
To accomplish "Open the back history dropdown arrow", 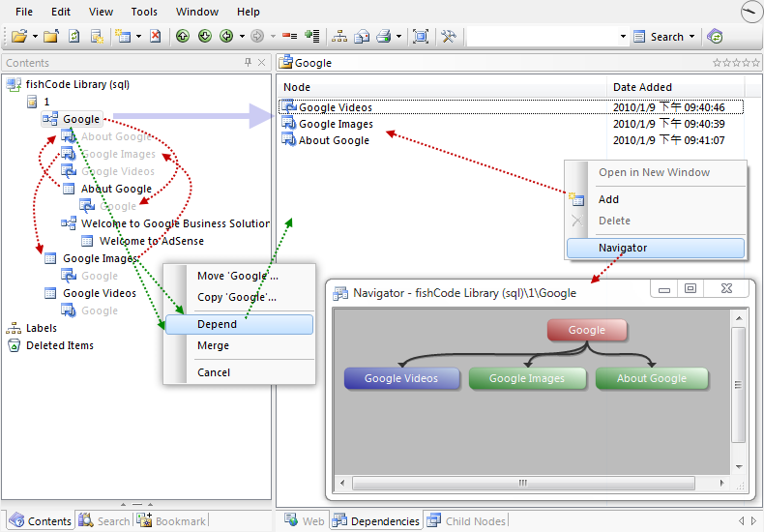I will click(242, 37).
